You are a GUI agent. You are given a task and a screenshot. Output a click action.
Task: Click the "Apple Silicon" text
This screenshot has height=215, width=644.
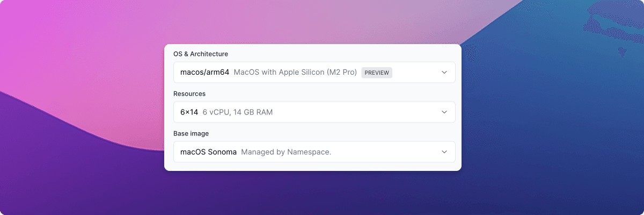(302, 73)
